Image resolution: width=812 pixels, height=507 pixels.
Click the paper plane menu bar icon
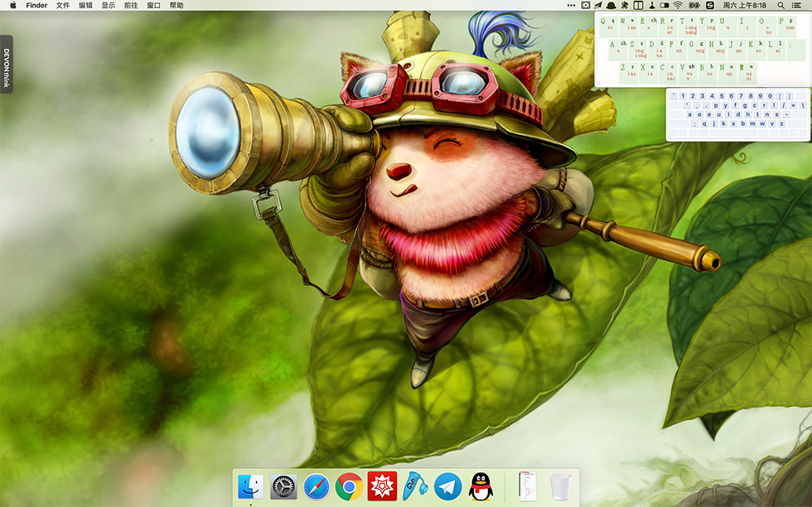click(x=598, y=5)
